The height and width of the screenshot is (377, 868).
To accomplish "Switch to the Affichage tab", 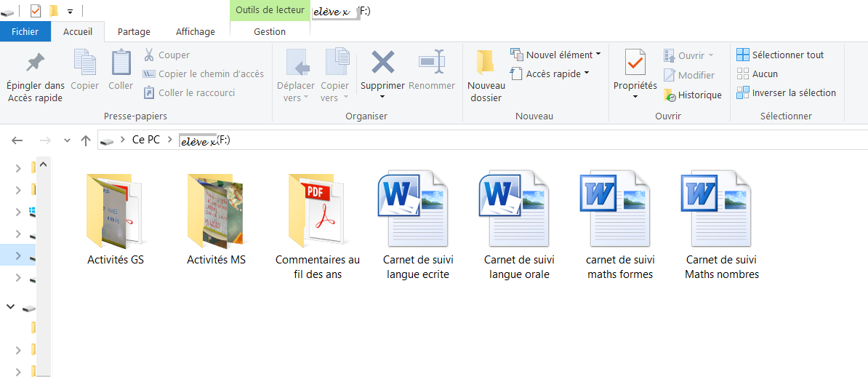I will pyautogui.click(x=196, y=32).
